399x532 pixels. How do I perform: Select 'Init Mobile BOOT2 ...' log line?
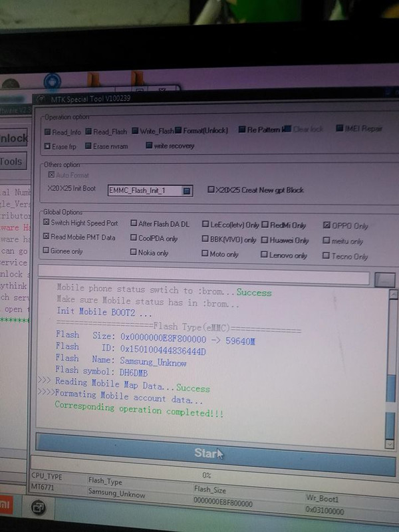click(x=104, y=312)
